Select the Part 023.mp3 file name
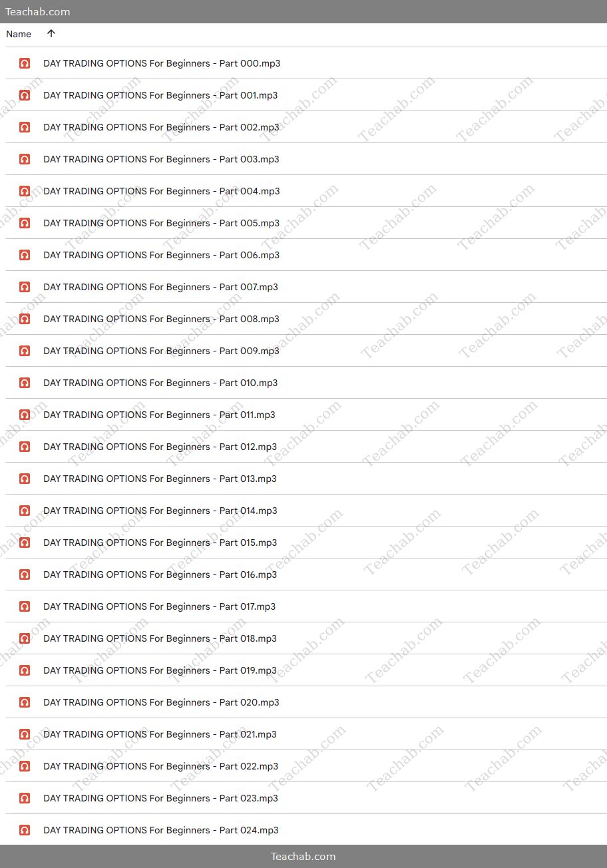Screen dimensions: 607x868 click(160, 798)
